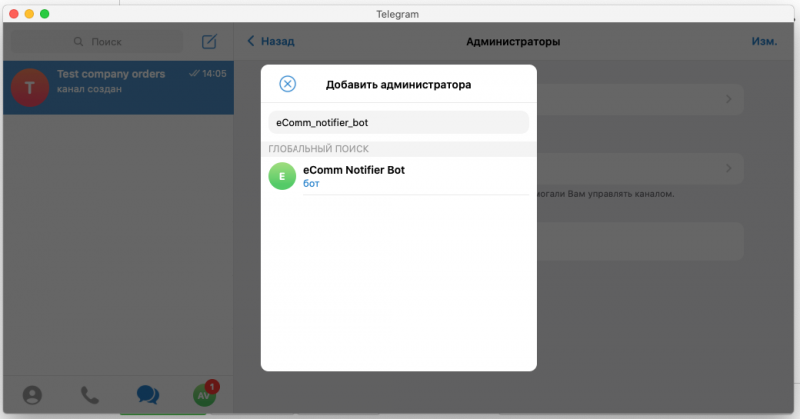
Task: Click the compose new message icon
Action: (209, 42)
